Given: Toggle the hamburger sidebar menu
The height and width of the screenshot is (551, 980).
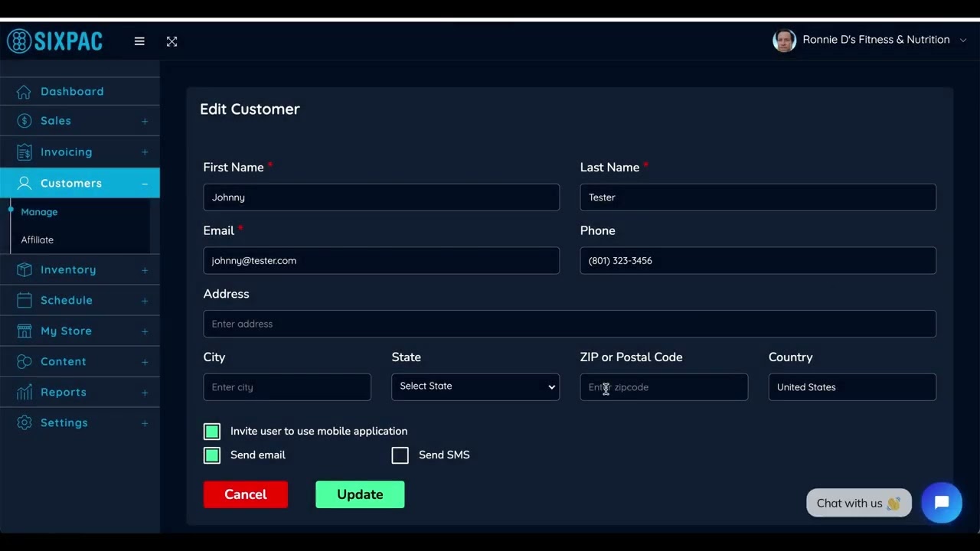Looking at the screenshot, I should tap(139, 41).
